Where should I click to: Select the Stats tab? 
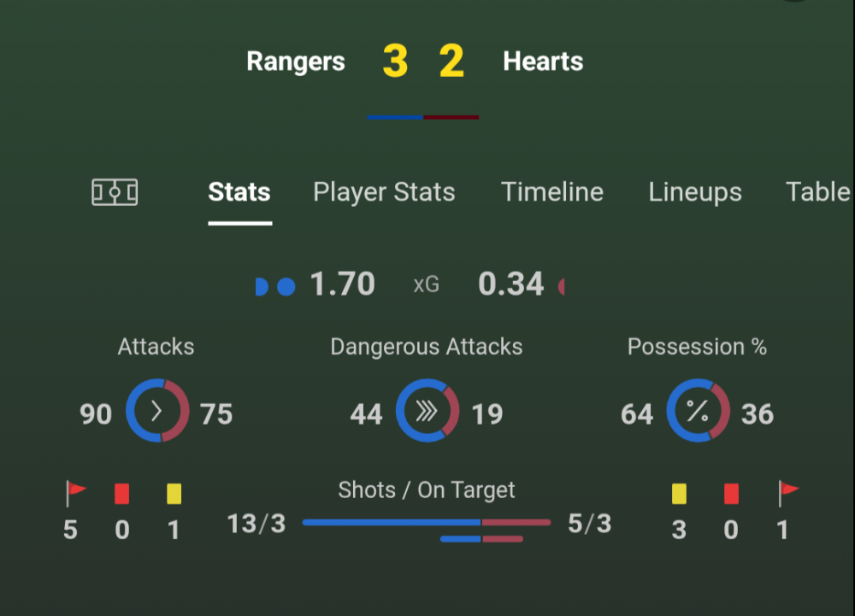pos(239,192)
